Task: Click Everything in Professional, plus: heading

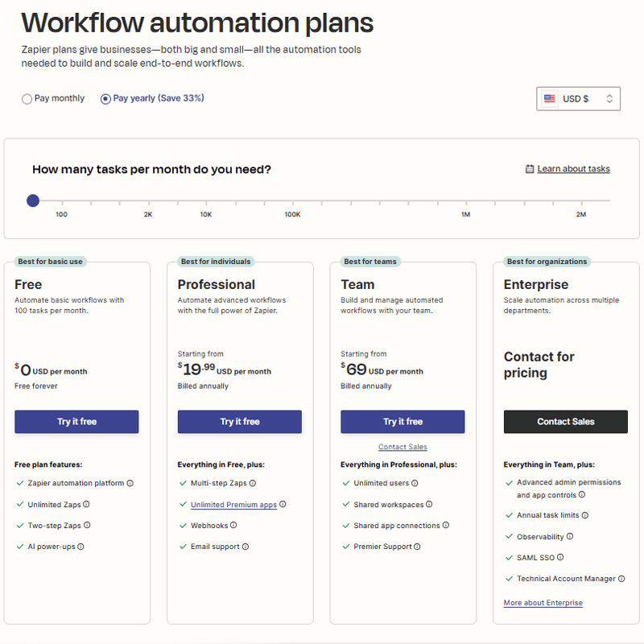Action: pos(398,464)
